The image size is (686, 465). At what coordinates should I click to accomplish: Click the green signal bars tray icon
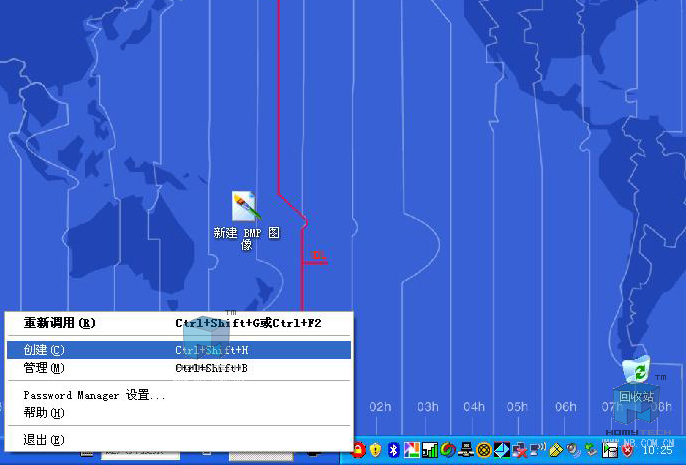(429, 451)
